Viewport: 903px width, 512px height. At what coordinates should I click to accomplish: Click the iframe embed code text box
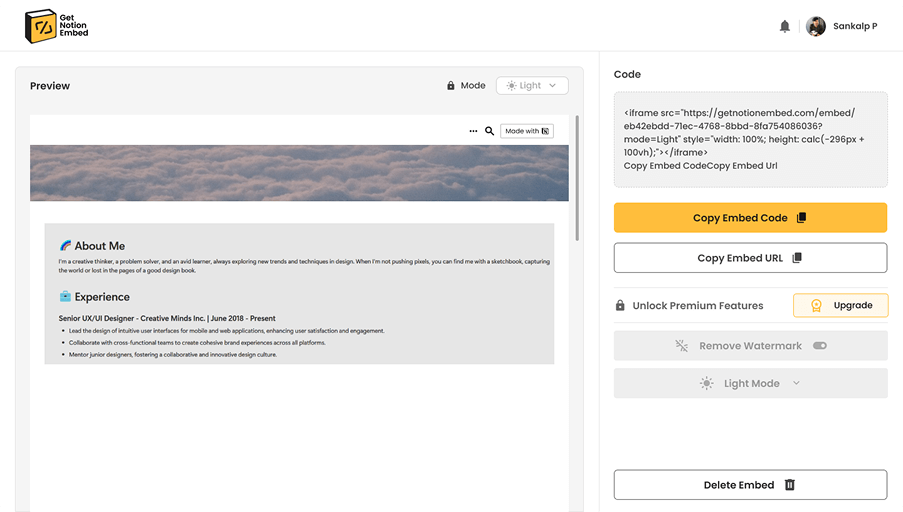point(750,140)
